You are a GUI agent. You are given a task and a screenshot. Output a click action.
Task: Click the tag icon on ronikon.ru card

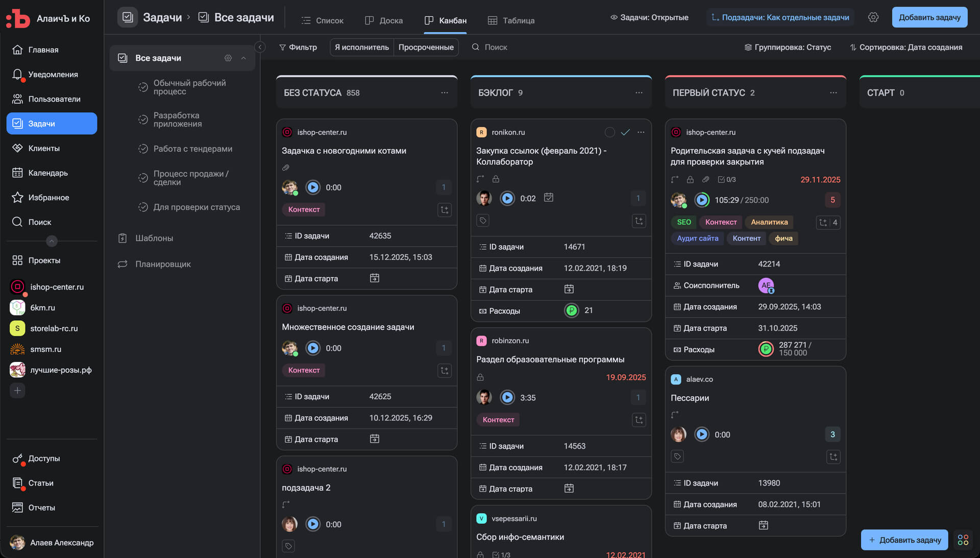[x=483, y=221]
